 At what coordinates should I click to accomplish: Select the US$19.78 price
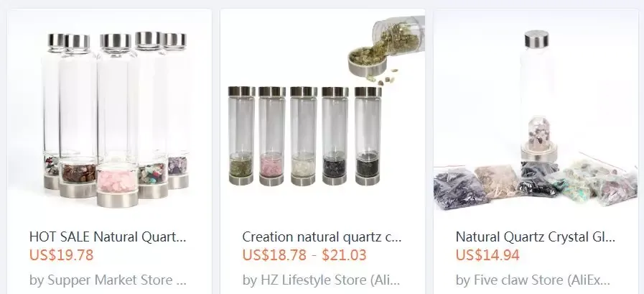62,255
